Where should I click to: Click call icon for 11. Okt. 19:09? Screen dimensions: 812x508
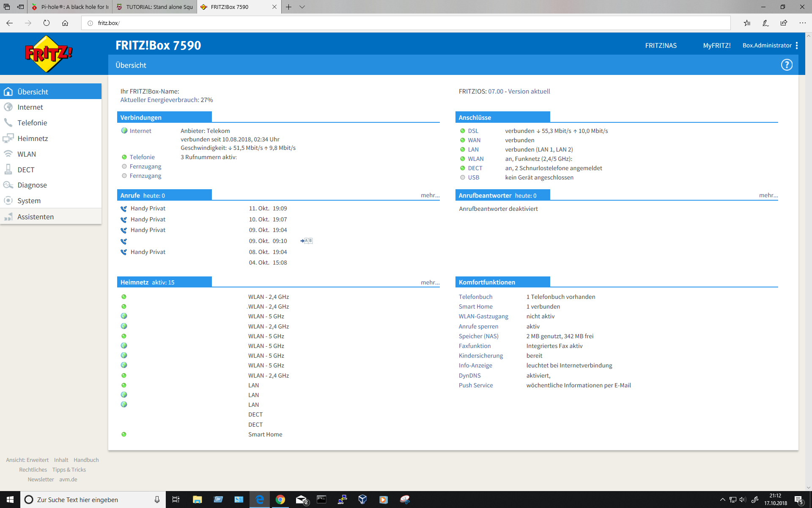[123, 209]
